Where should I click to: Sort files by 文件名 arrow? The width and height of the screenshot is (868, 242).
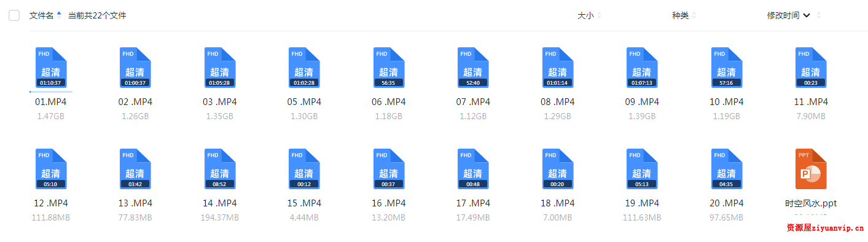[x=59, y=14]
